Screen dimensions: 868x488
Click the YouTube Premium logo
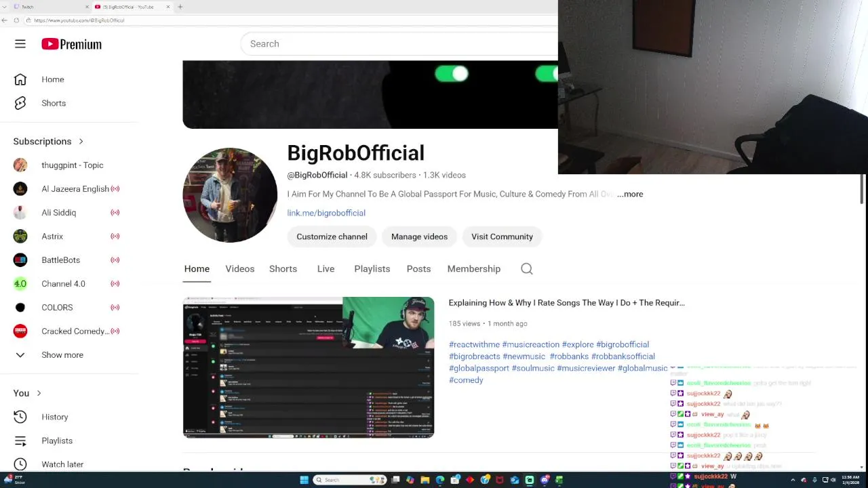click(71, 44)
